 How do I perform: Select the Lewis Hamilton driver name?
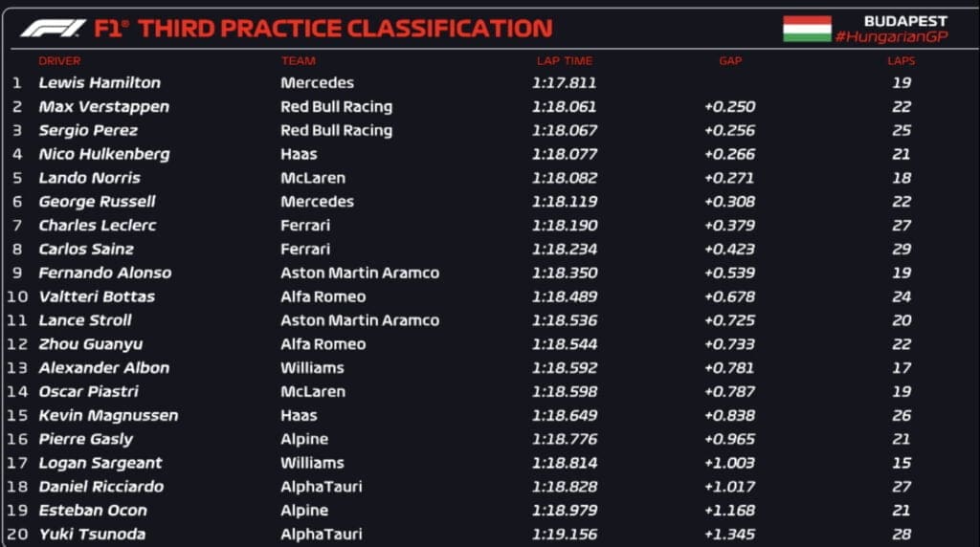click(100, 82)
